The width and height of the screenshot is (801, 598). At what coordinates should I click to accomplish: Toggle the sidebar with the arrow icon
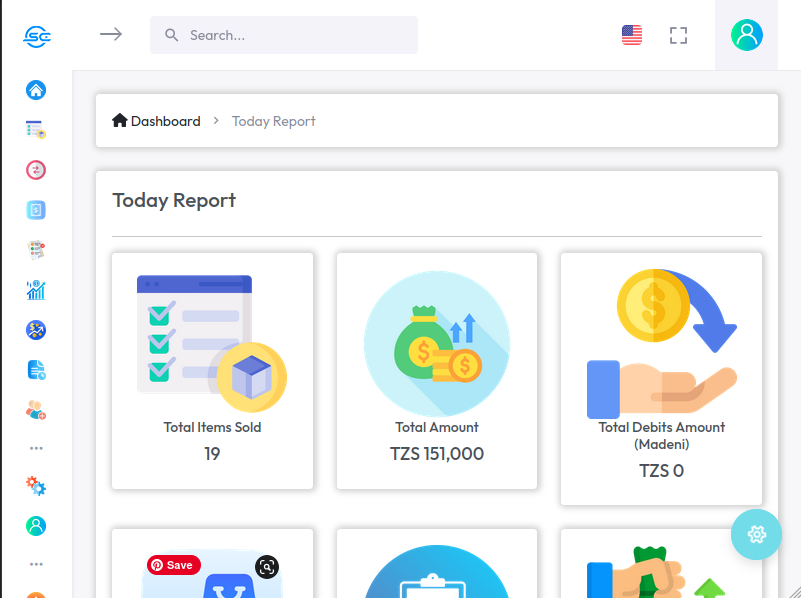coord(111,34)
